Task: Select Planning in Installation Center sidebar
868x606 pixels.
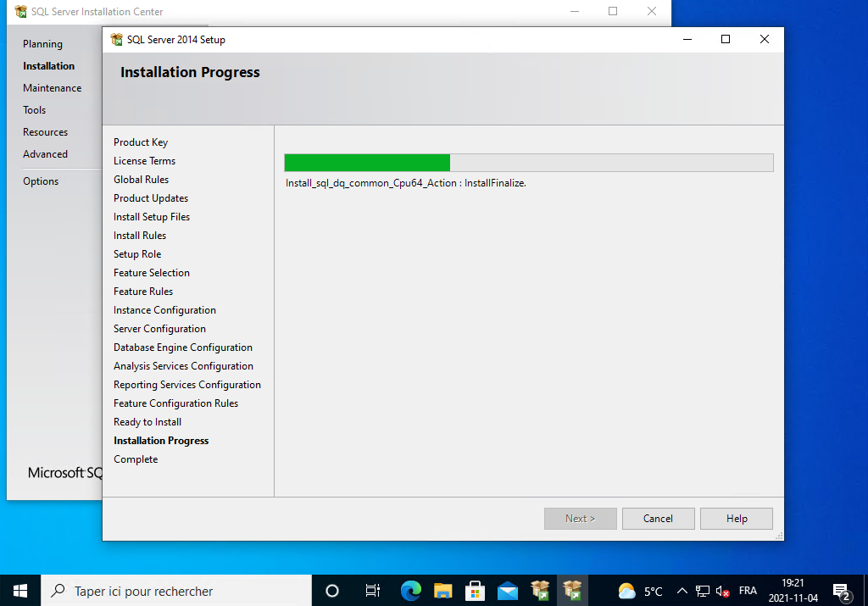Action: click(42, 44)
